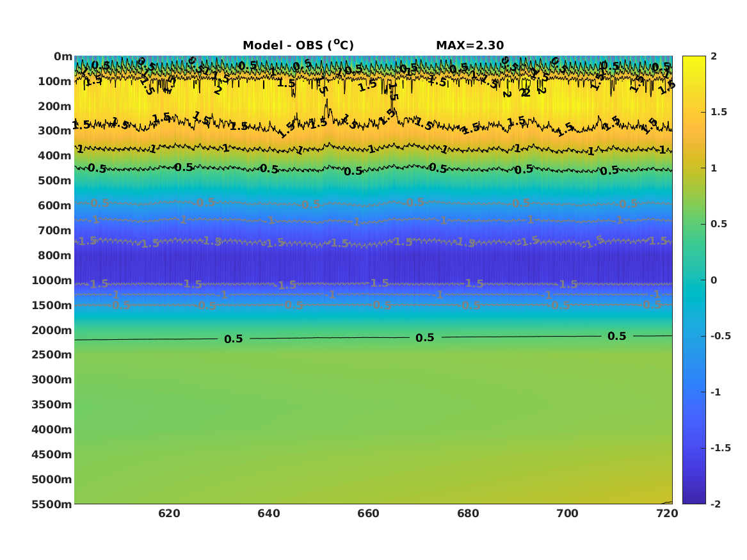This screenshot has height=560, width=747.
Task: Pick the colorbar tick label '0.5'
Action: coord(719,224)
